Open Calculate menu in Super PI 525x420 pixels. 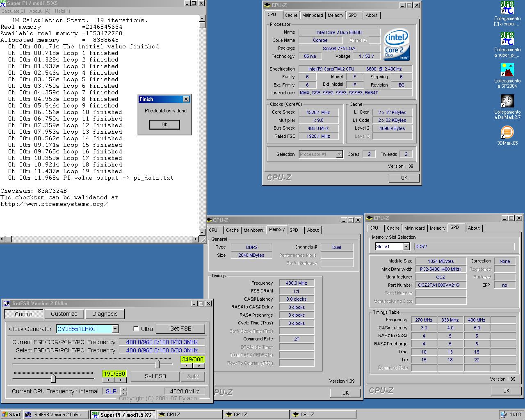13,11
